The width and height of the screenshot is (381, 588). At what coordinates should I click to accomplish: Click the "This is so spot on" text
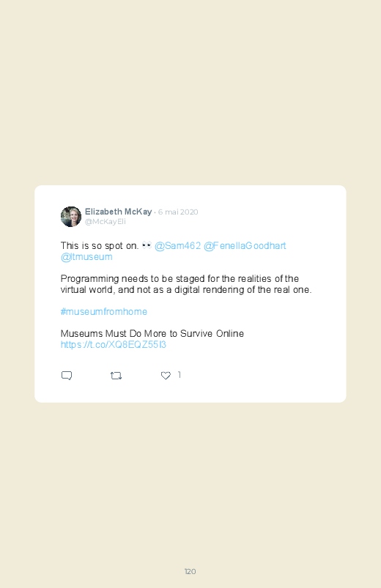(100, 245)
